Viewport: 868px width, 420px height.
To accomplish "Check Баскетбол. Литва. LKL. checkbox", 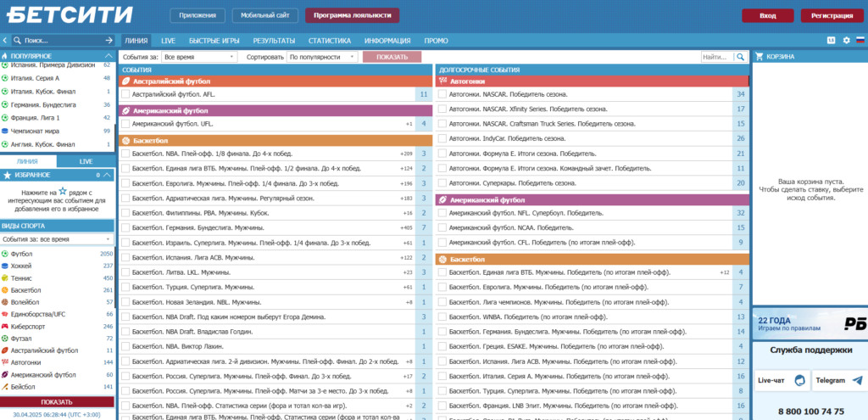I will [125, 272].
